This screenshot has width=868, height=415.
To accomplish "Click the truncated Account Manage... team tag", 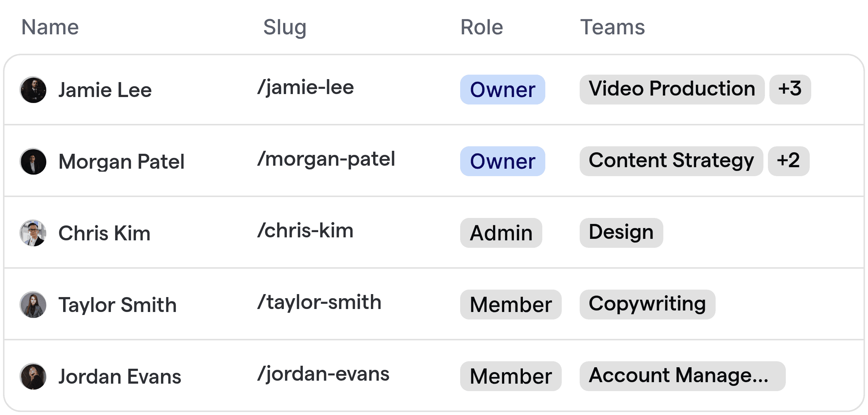I will coord(682,376).
